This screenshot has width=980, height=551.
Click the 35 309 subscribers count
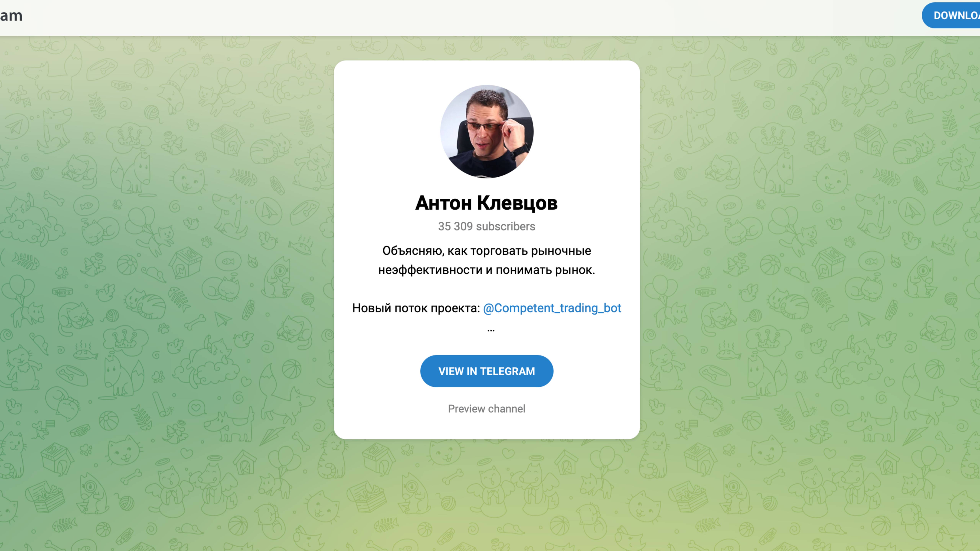[x=487, y=226]
